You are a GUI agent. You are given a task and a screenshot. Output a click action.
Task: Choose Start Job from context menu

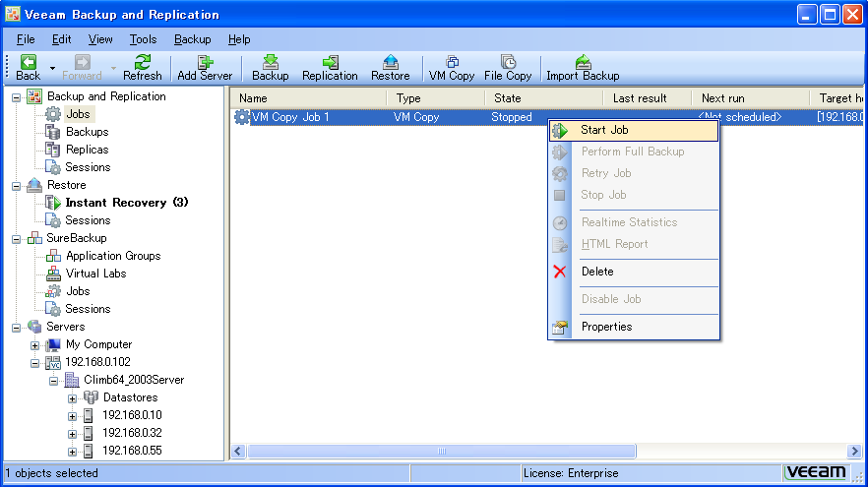tap(634, 130)
